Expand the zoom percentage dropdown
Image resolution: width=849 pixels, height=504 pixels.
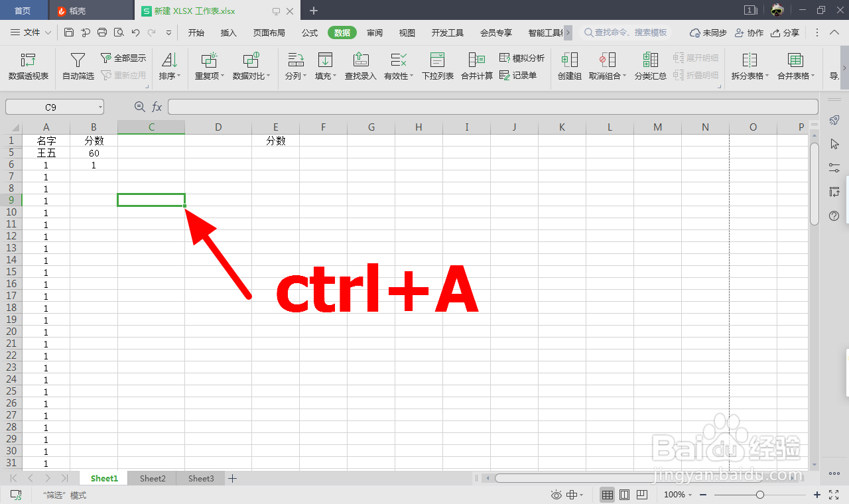[x=690, y=494]
